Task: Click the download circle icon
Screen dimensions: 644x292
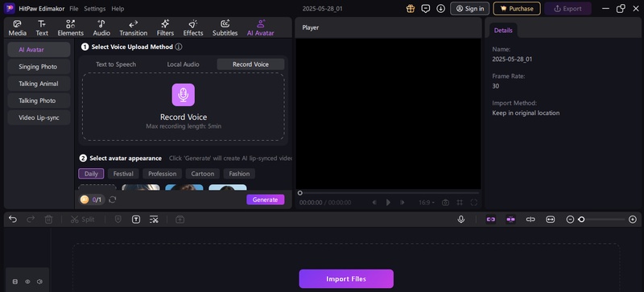Action: click(440, 8)
